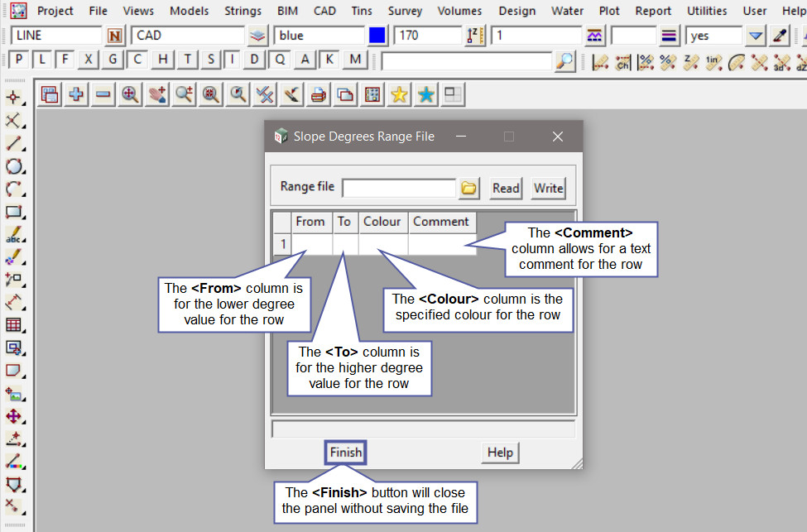Click the chainage 'Ch' measure icon
This screenshot has height=532, width=807.
click(x=622, y=62)
